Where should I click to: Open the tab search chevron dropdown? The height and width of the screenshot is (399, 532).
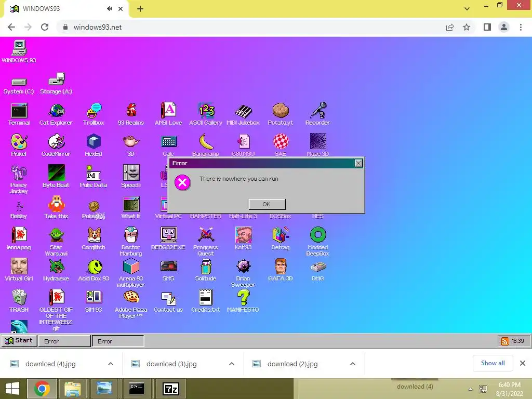467,9
